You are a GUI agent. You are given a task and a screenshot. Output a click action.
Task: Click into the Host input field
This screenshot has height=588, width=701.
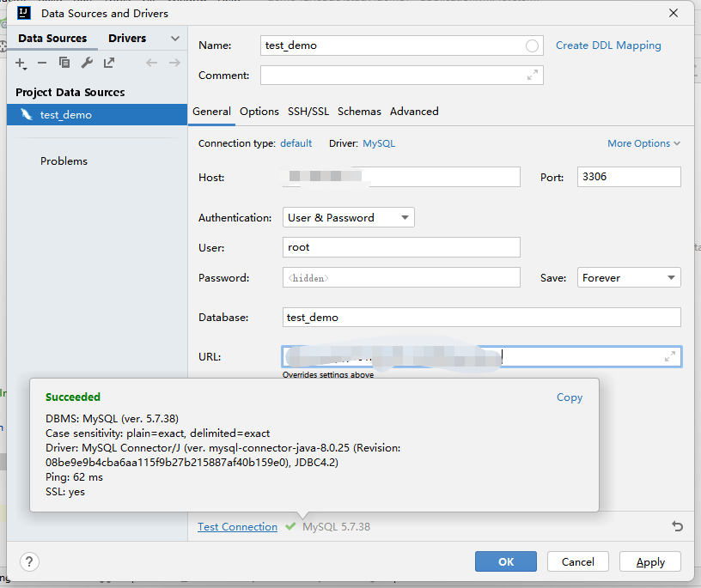(x=401, y=177)
